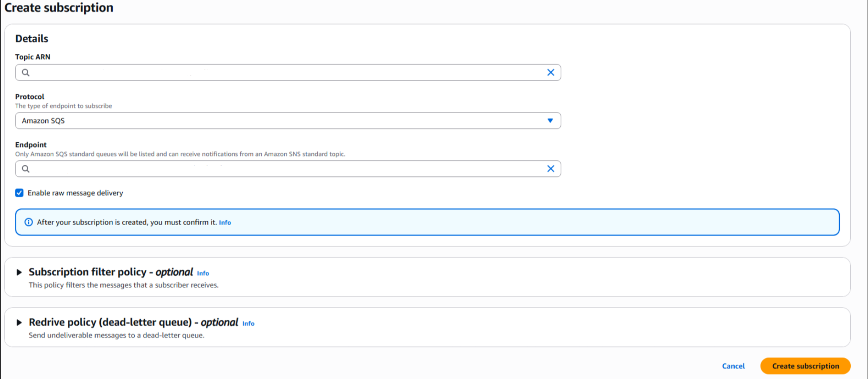Cancel the subscription creation
The width and height of the screenshot is (868, 379).
click(x=733, y=366)
